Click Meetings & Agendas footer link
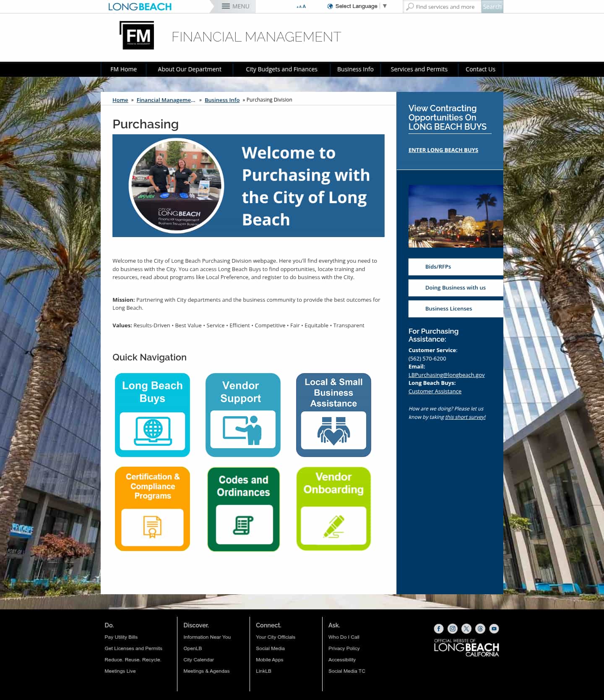604x700 pixels. [206, 671]
